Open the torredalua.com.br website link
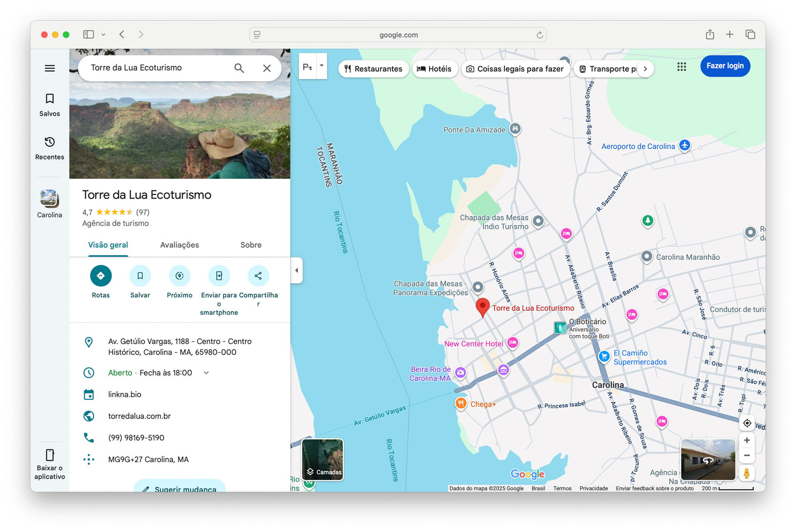The width and height of the screenshot is (796, 532). click(139, 416)
